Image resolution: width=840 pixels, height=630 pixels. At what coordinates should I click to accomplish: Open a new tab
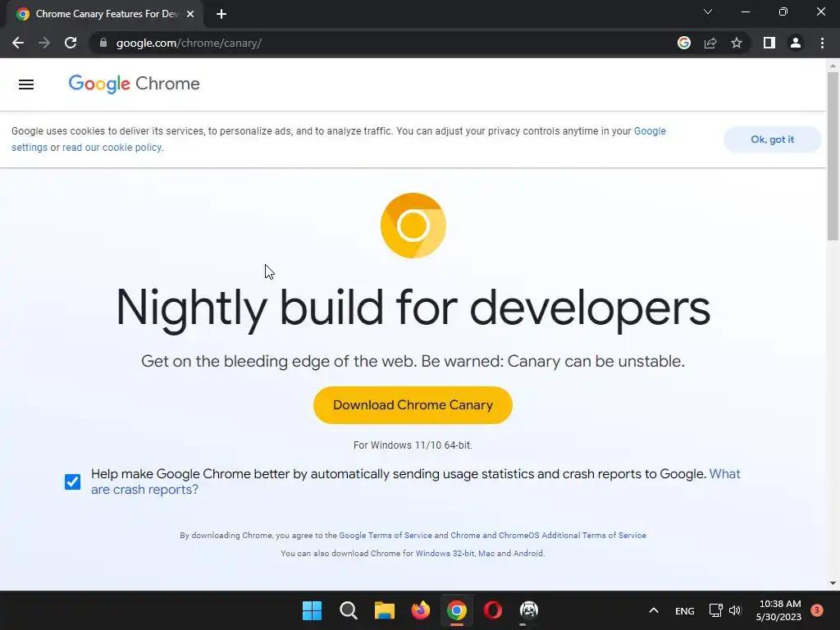221,14
